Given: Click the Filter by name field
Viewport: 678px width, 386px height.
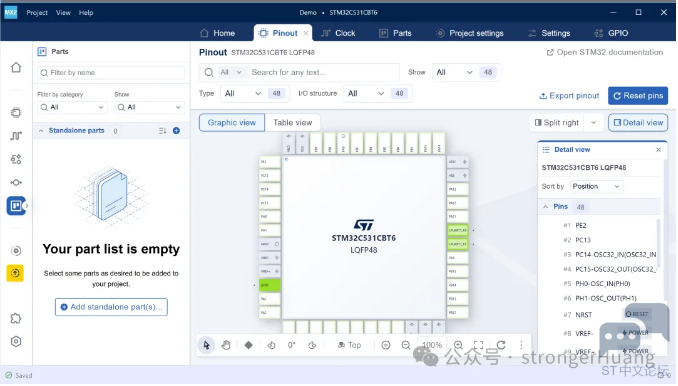Looking at the screenshot, I should (112, 73).
